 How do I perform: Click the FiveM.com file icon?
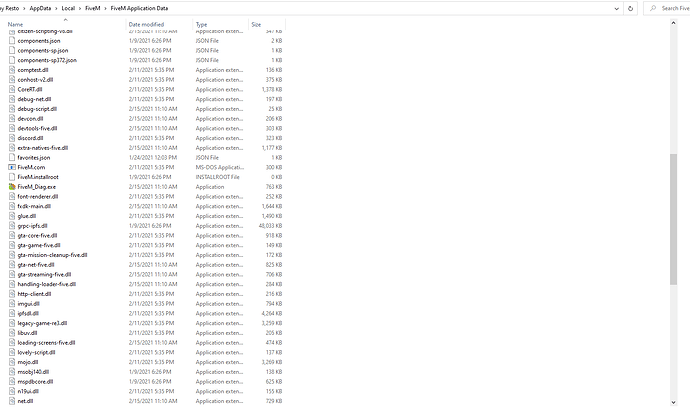point(12,167)
